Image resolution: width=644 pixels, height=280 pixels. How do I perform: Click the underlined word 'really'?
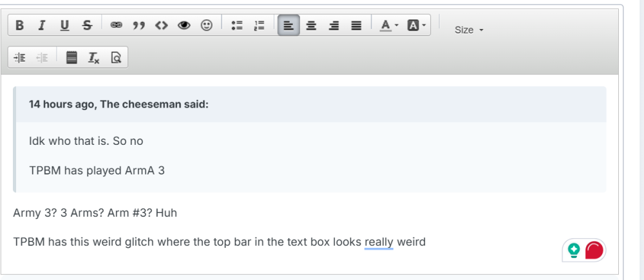click(x=379, y=242)
